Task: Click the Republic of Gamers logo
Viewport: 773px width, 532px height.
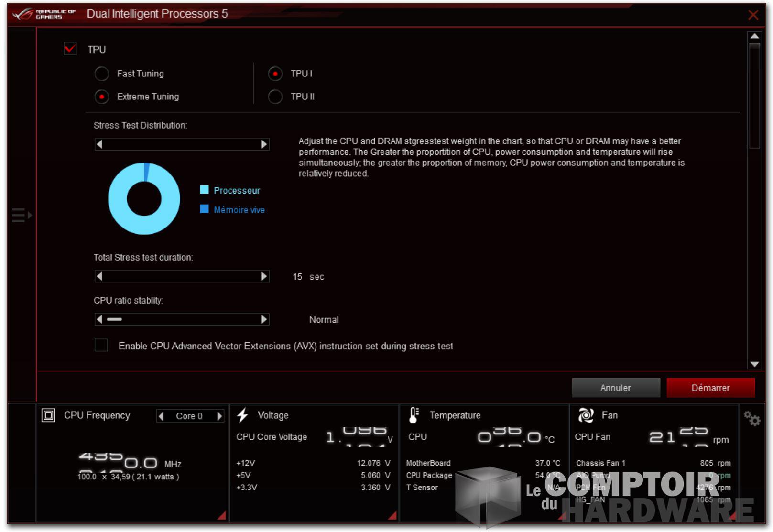Action: tap(44, 14)
